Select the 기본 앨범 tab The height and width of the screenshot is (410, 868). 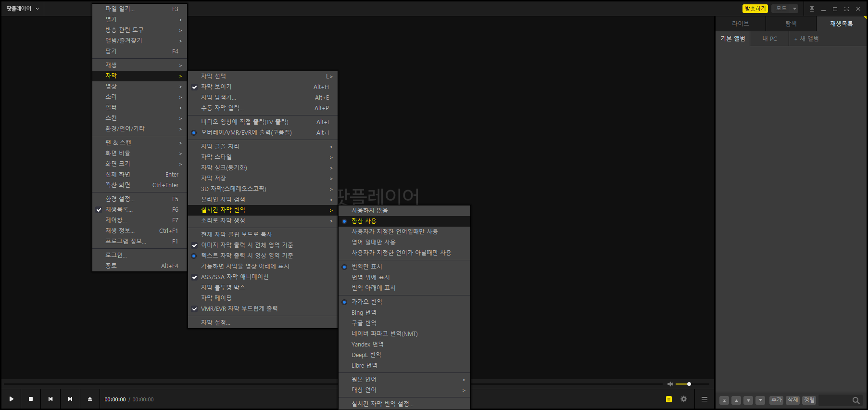733,38
